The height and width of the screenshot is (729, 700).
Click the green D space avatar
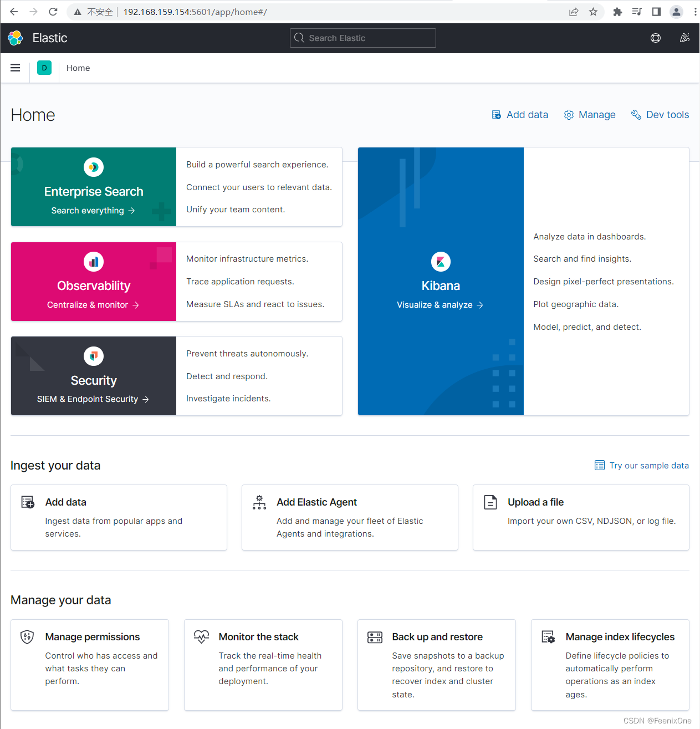[44, 68]
